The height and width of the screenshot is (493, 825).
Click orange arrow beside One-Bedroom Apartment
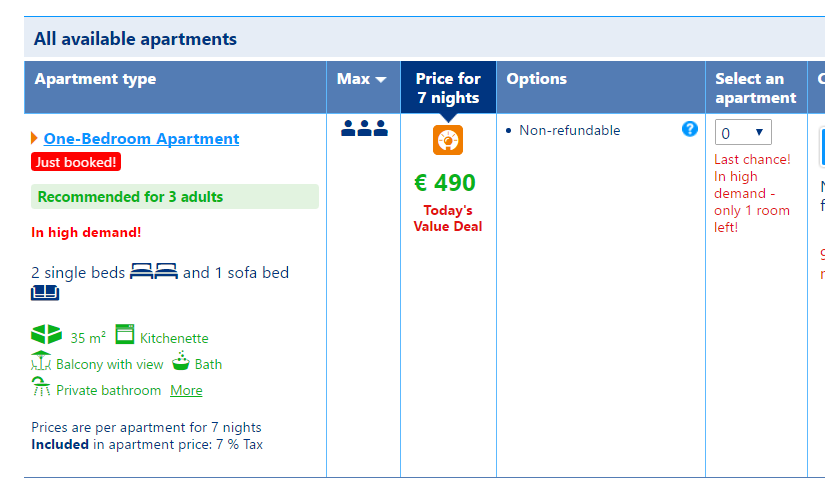35,138
